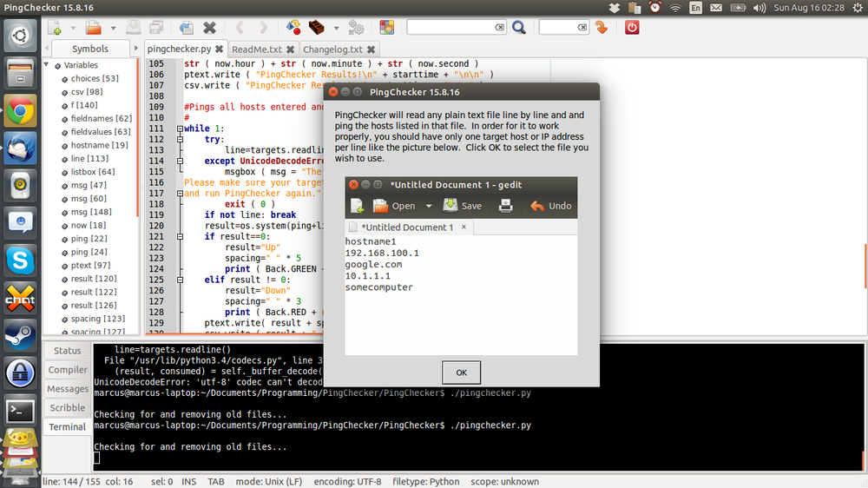Select the fieldnames [62] variable
The width and height of the screenshot is (868, 488).
pos(102,119)
